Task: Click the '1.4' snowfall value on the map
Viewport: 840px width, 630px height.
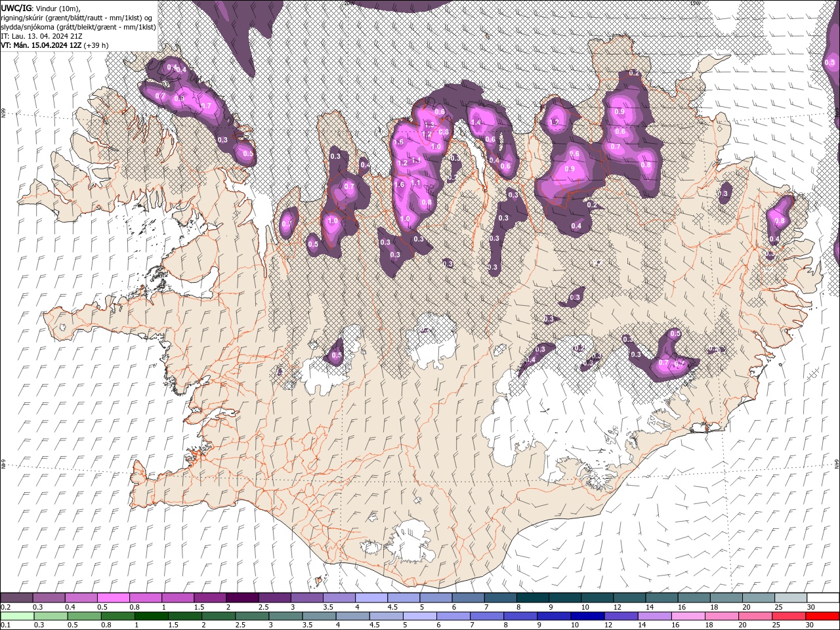Action: [x=476, y=123]
